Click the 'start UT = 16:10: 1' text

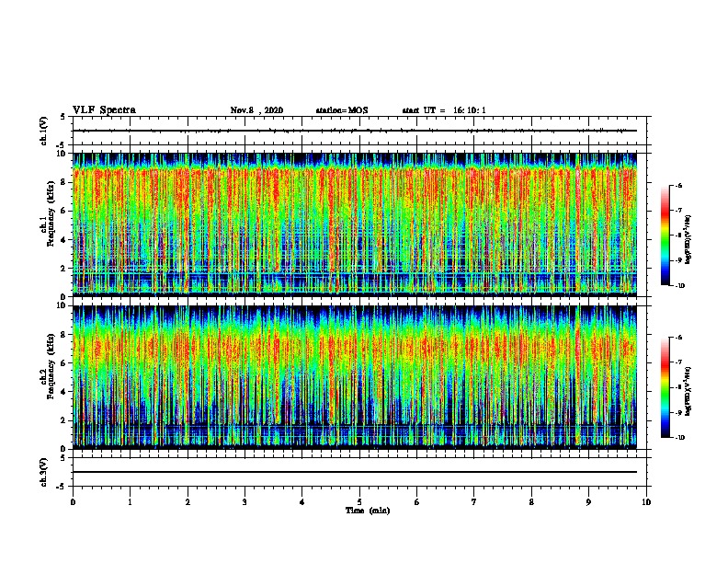tap(444, 110)
